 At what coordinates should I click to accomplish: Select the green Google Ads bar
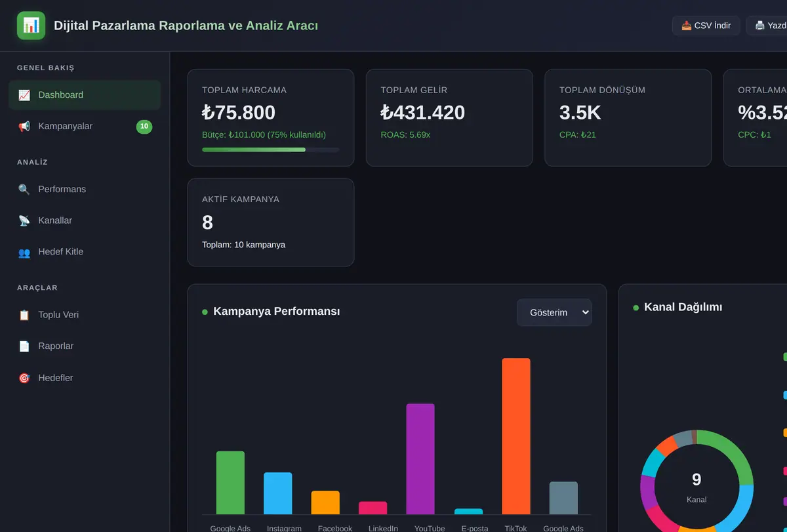(x=230, y=483)
